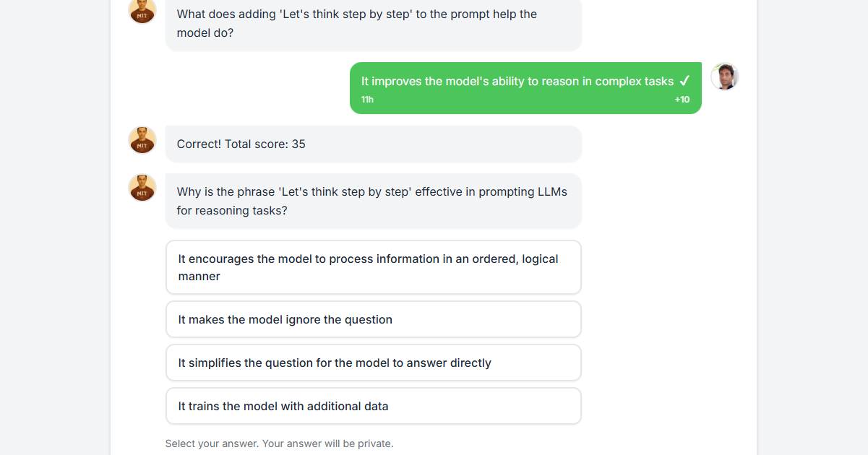Click the MIT avatar beside the 'Why is the phrase' question
Screen dimensions: 868x455
pyautogui.click(x=142, y=188)
